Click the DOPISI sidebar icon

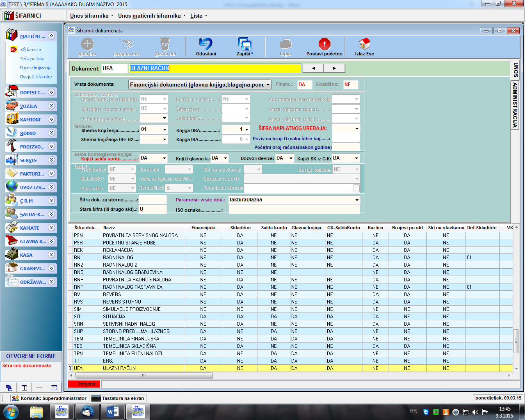11,92
